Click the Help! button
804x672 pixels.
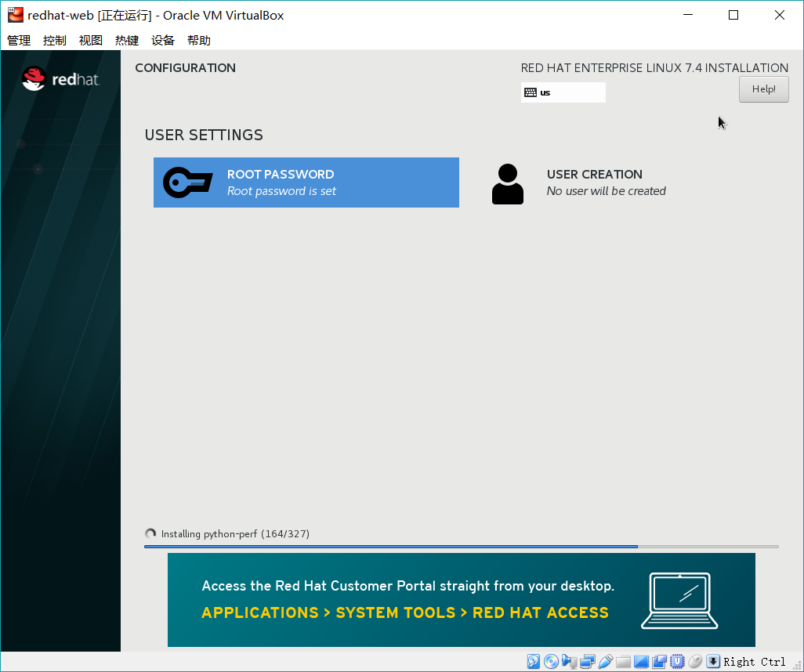(x=763, y=89)
